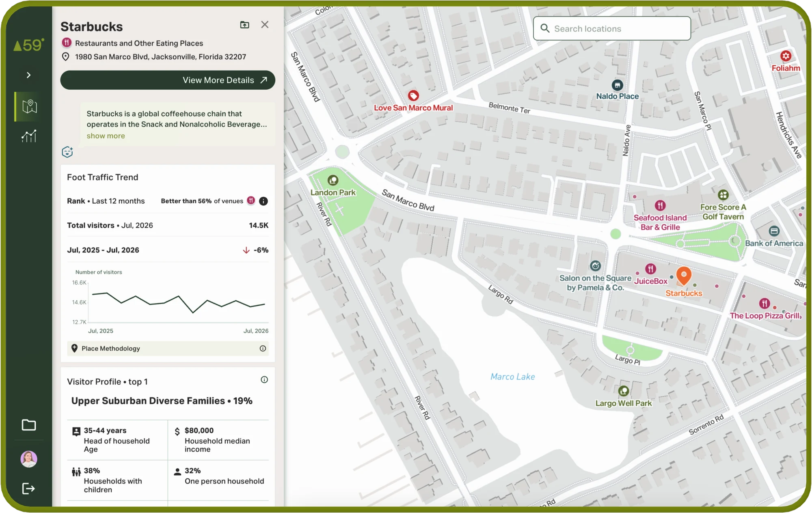Select the Seafood Island Bar & Grille marker
Viewport: 812px width, 513px height.
pos(660,205)
